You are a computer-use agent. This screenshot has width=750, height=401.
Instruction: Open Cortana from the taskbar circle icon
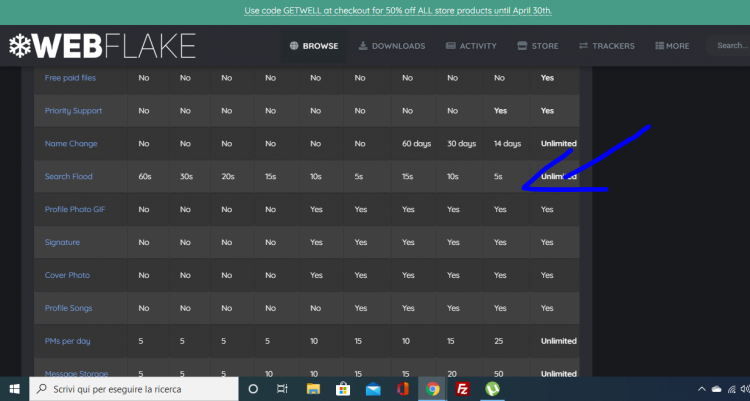253,388
